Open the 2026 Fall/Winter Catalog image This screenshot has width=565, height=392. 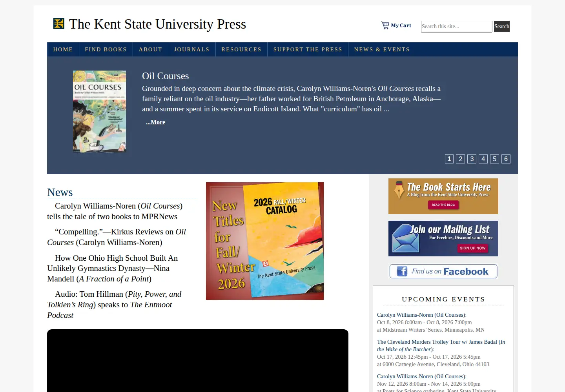coord(265,241)
